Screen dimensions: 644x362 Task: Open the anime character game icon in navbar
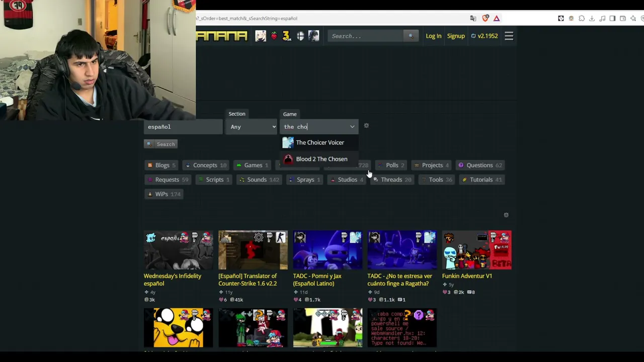[261, 36]
